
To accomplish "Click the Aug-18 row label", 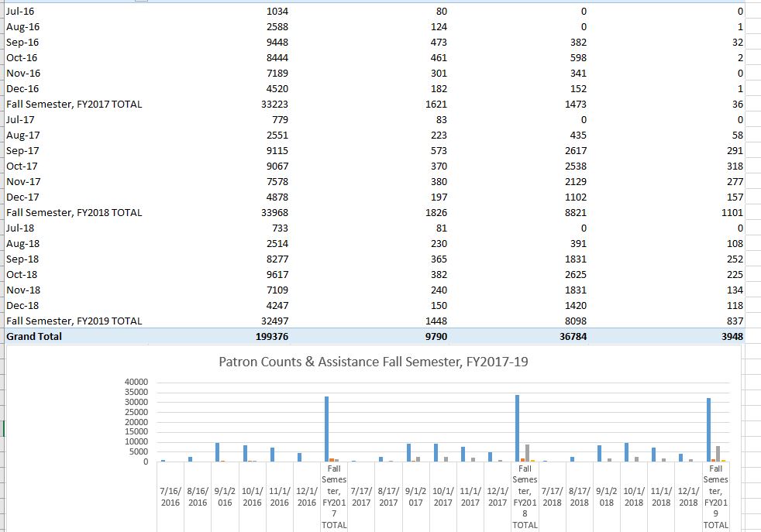I will click(x=22, y=244).
